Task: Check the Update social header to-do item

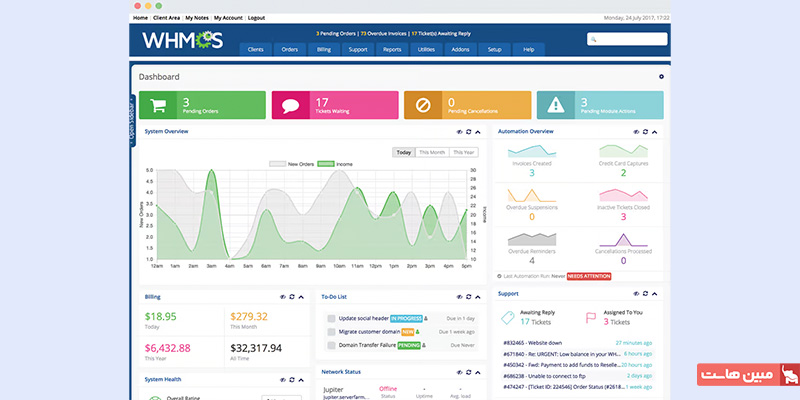Action: [331, 318]
